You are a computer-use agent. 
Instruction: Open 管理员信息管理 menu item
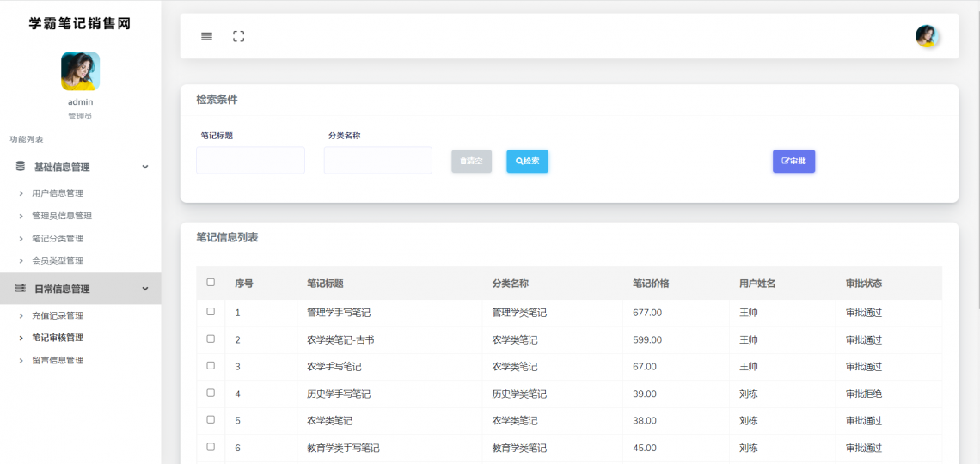coord(62,216)
